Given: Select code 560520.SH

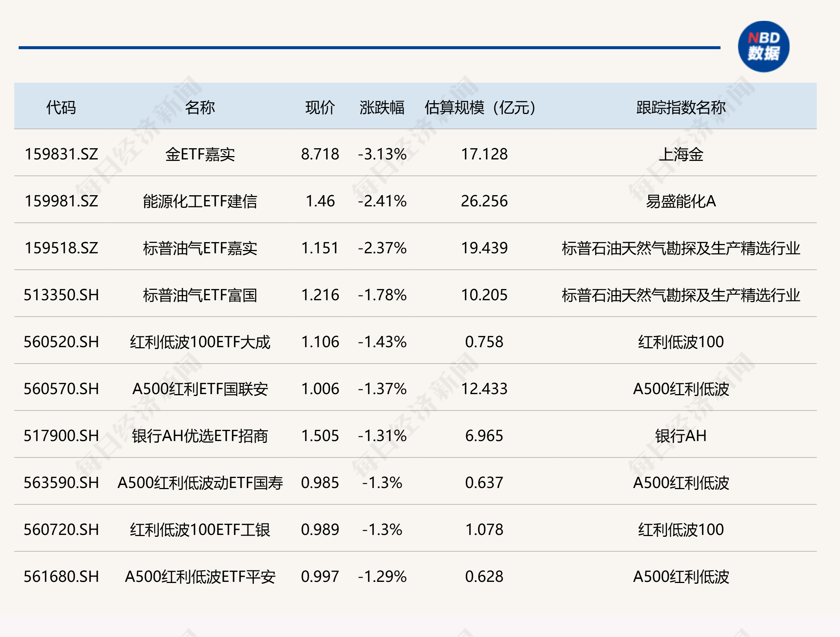Looking at the screenshot, I should click(61, 342).
